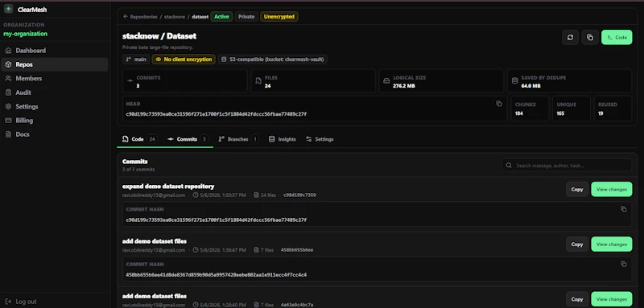This screenshot has width=644, height=308.
Task: Click the Unique 165 card
Action: 571,109
